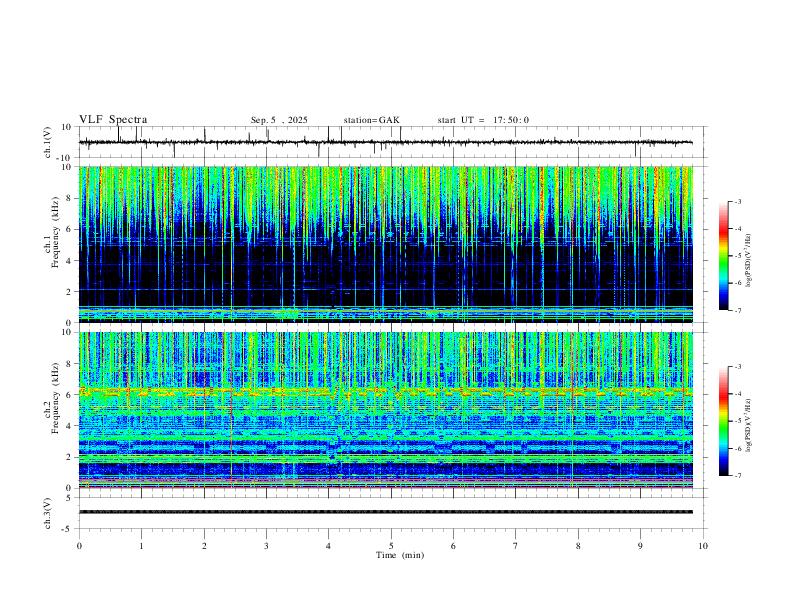Click the '8' kHz tick label on ch.1 spectrogram
The height and width of the screenshot is (612, 792).
point(70,198)
